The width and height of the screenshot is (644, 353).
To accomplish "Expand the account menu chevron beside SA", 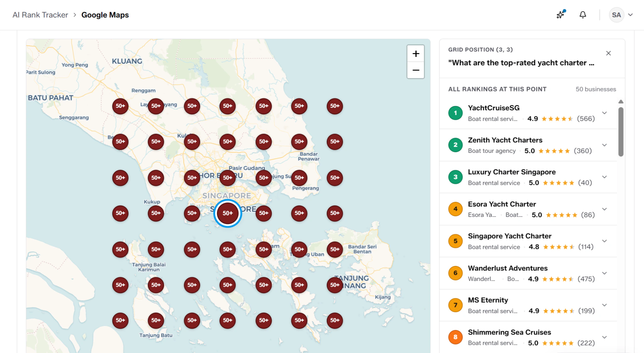I will point(630,15).
